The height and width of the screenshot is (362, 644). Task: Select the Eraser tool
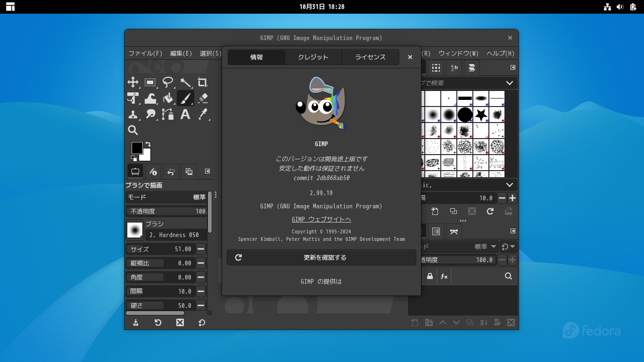tap(203, 98)
